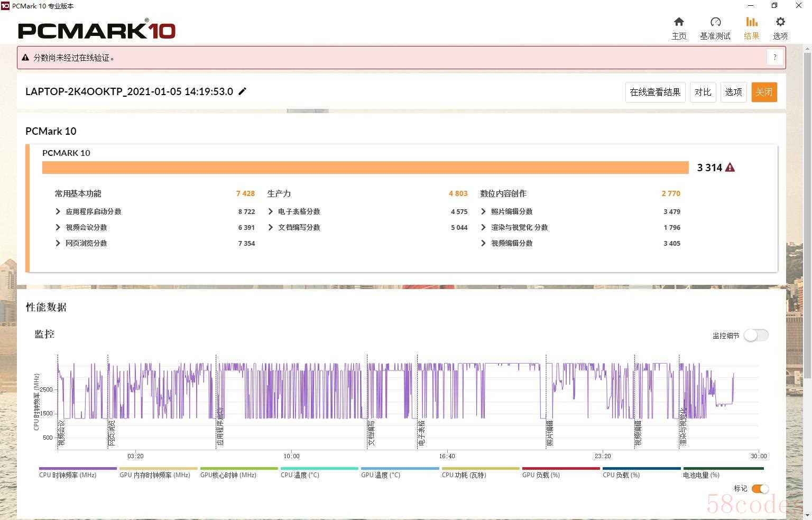The height and width of the screenshot is (520, 812).
Task: Expand 文档编写分数 row
Action: 271,227
